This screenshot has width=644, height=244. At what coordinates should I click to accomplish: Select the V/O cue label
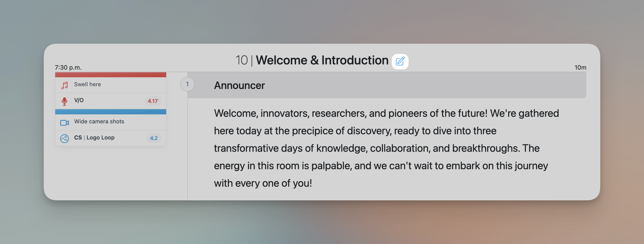pyautogui.click(x=79, y=100)
